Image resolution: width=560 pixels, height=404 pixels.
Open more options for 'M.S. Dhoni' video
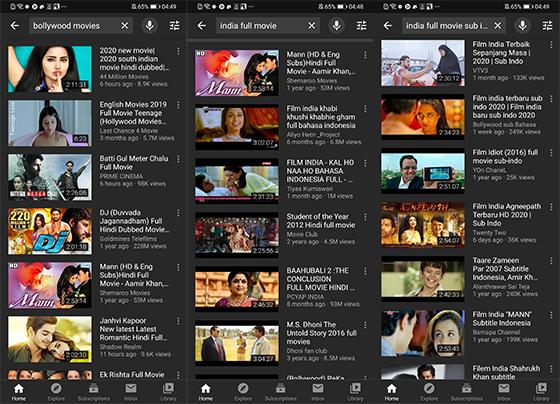tap(365, 325)
